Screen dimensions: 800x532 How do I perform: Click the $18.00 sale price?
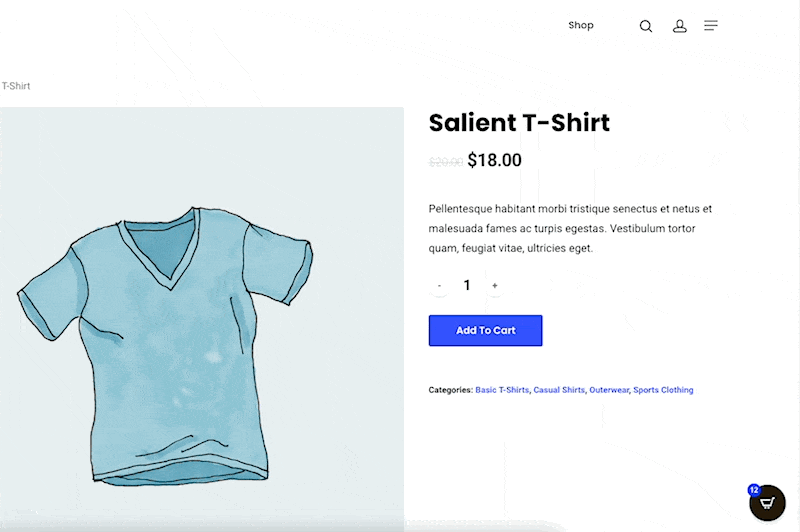pos(494,160)
